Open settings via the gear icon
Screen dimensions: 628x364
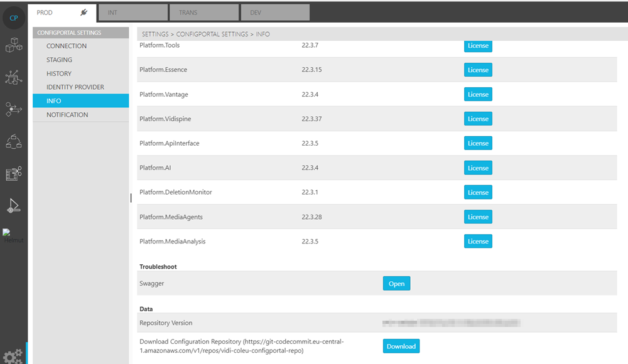(13, 355)
